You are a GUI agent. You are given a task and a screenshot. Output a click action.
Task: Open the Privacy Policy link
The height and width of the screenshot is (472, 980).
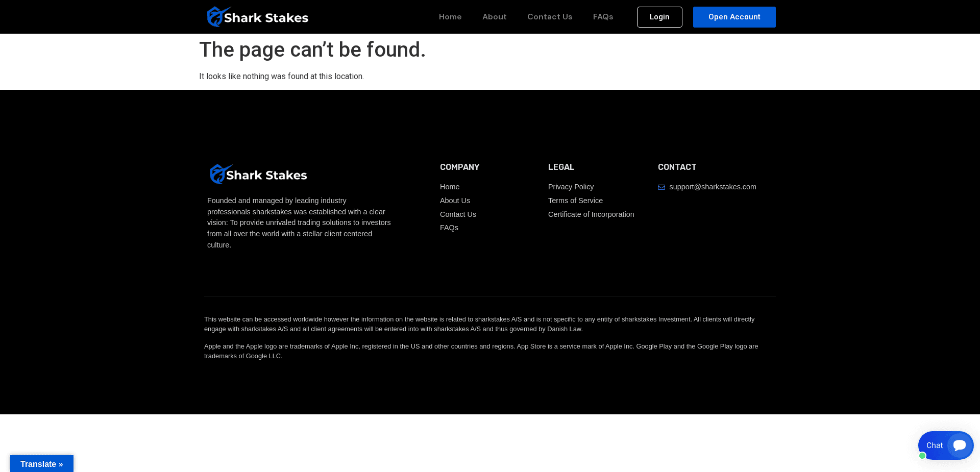point(571,187)
